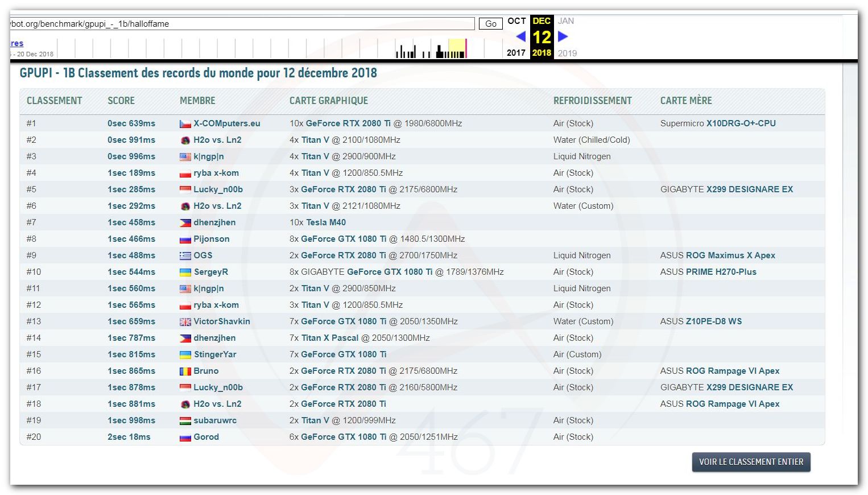Select the OCT month in the archive calendar
This screenshot has width=868, height=495.
516,21
